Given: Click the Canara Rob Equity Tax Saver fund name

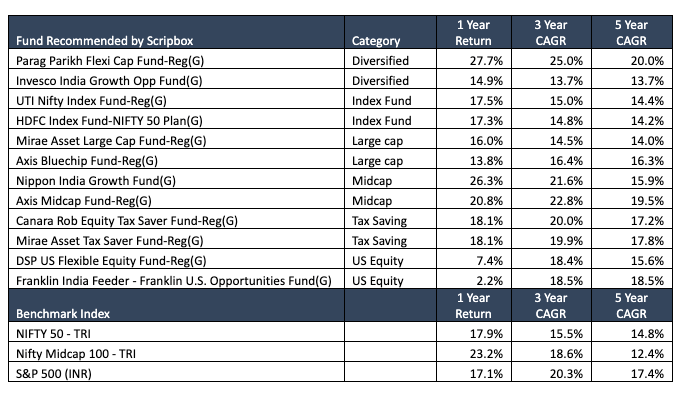Looking at the screenshot, I should click(x=127, y=221).
